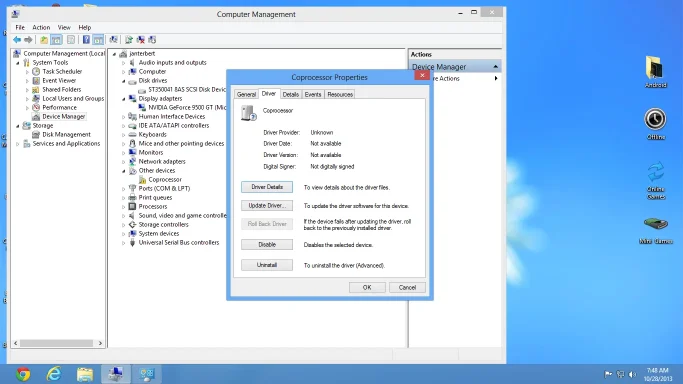Select Event Viewer in the left tree
This screenshot has width=683, height=384.
click(x=59, y=81)
